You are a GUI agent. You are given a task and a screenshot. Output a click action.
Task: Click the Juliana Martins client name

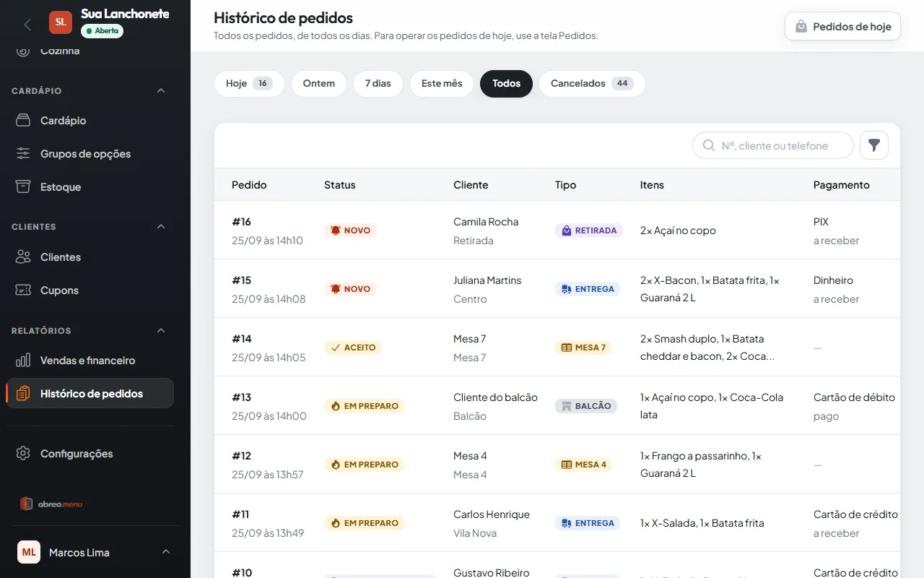click(487, 280)
